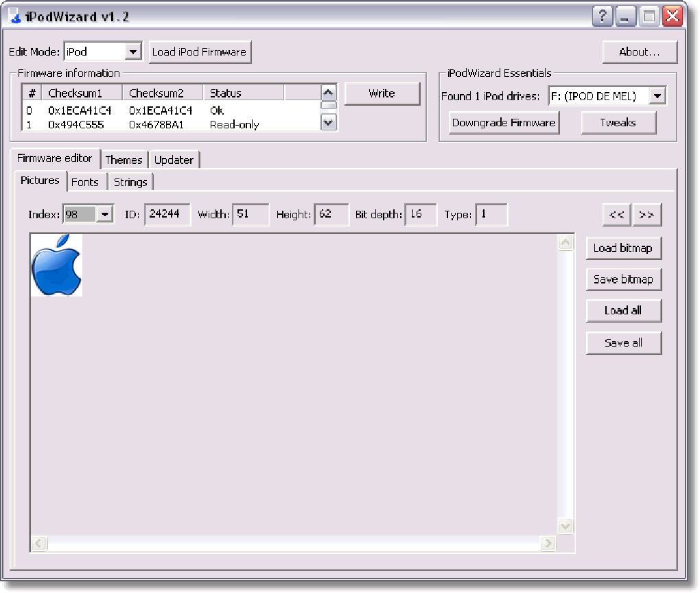Go to next picture with >> button
700x593 pixels.
(646, 215)
